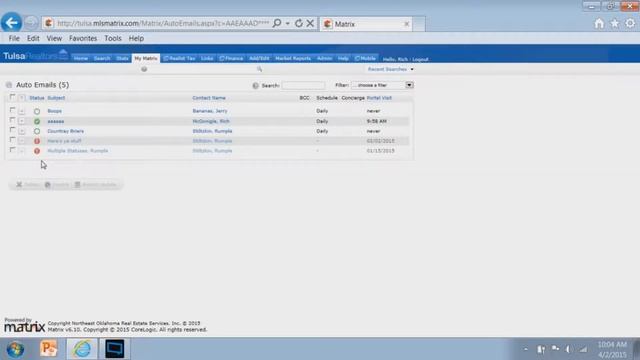The image size is (640, 360).
Task: Click the round icon below the My Matrix tab
Action: 144,69
